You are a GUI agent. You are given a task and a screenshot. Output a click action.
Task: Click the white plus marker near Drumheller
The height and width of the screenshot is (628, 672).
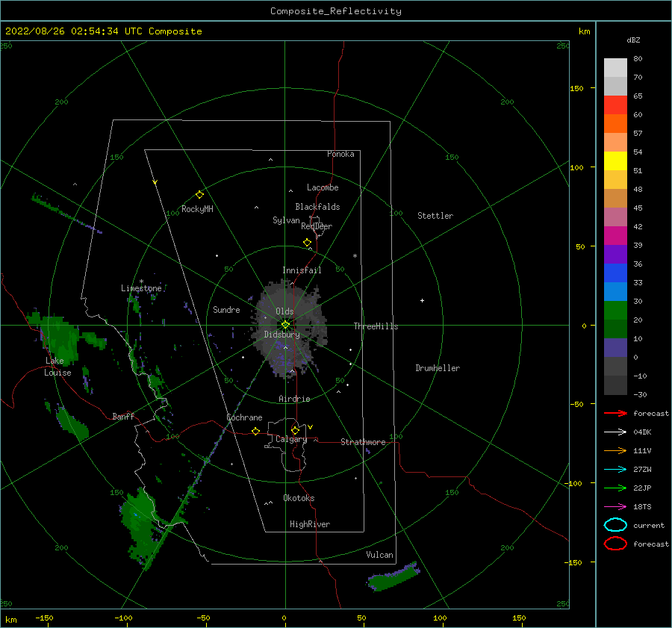(422, 300)
